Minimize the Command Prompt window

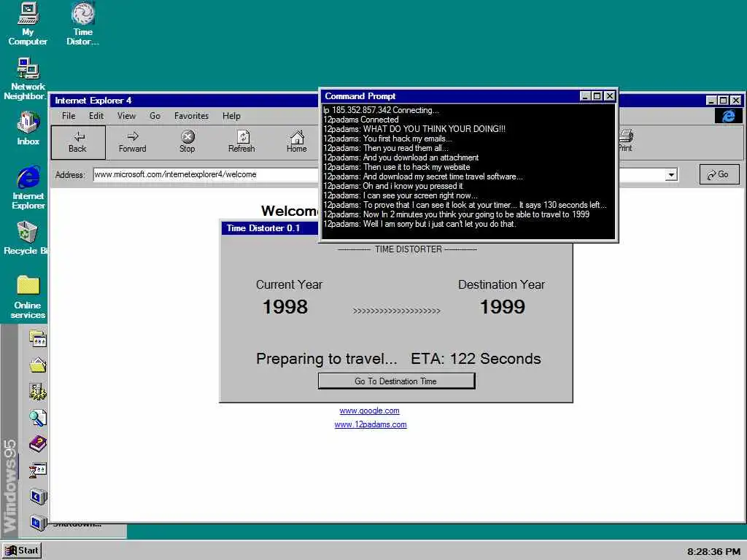tap(586, 96)
